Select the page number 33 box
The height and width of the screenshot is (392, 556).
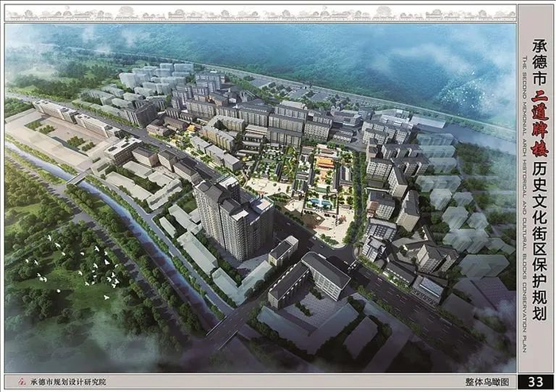(x=535, y=382)
